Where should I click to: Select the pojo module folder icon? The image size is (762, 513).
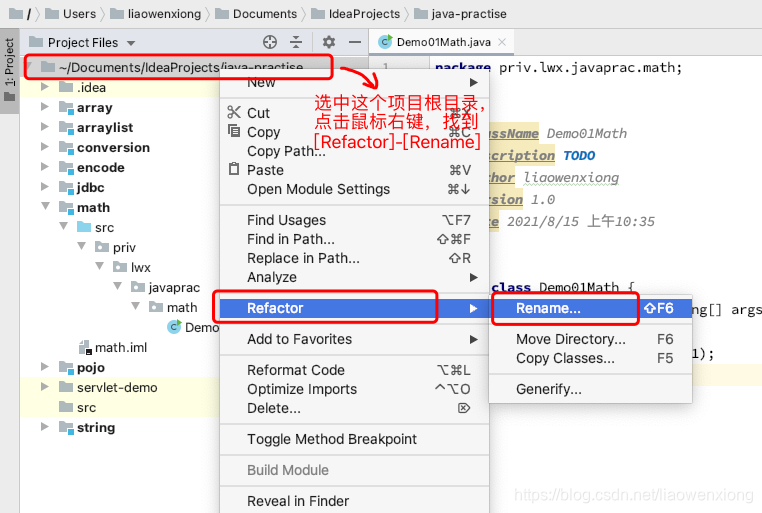tap(66, 367)
